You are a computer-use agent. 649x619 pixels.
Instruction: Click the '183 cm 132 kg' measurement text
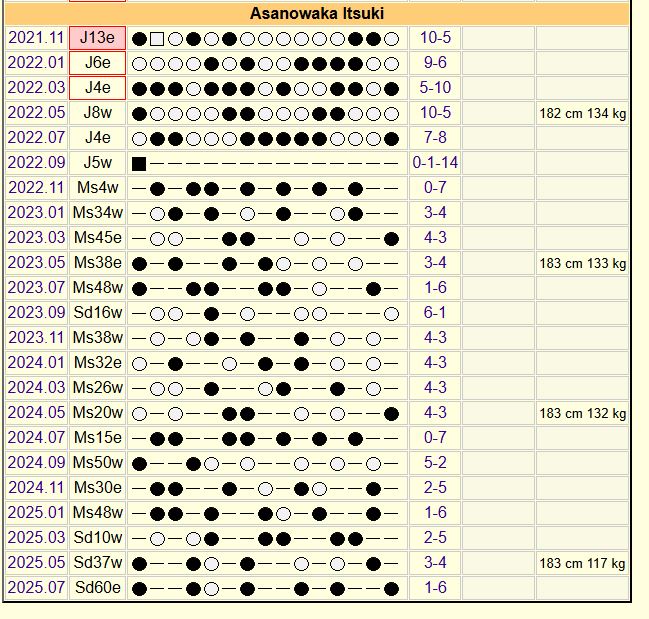pos(582,413)
